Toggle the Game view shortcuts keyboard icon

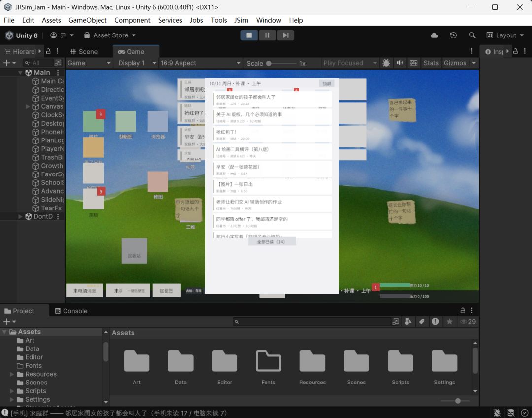(414, 63)
